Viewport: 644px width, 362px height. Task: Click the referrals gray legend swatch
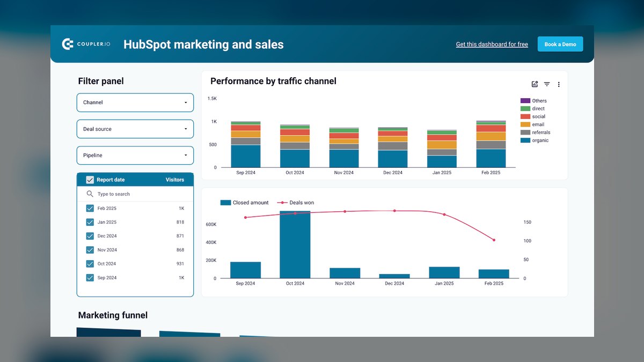pos(525,132)
